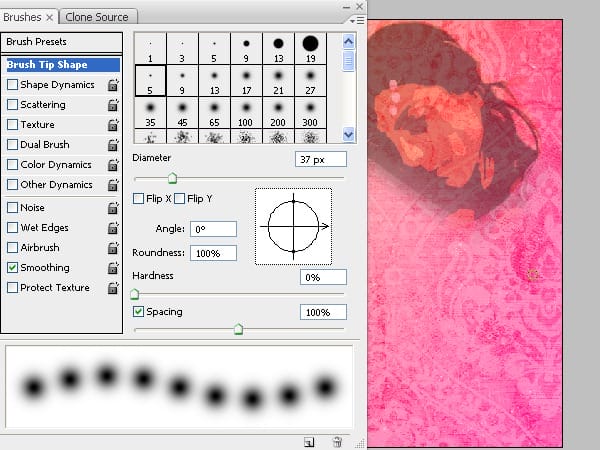Select the soft round 21 brush preset
600x450 pixels.
tap(279, 81)
